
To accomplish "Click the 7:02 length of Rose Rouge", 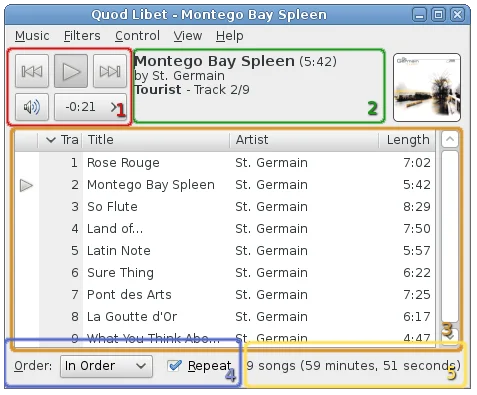I will [x=417, y=163].
